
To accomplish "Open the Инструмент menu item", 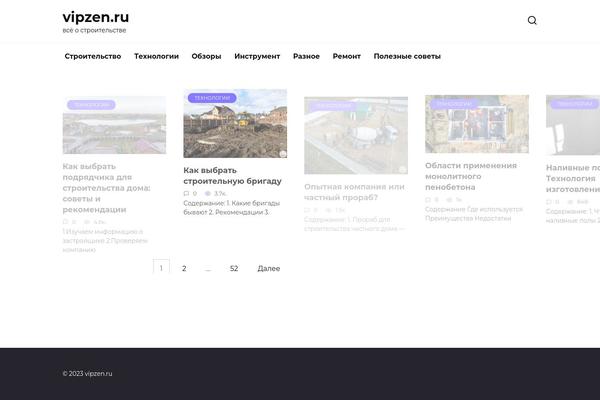I will pyautogui.click(x=257, y=56).
